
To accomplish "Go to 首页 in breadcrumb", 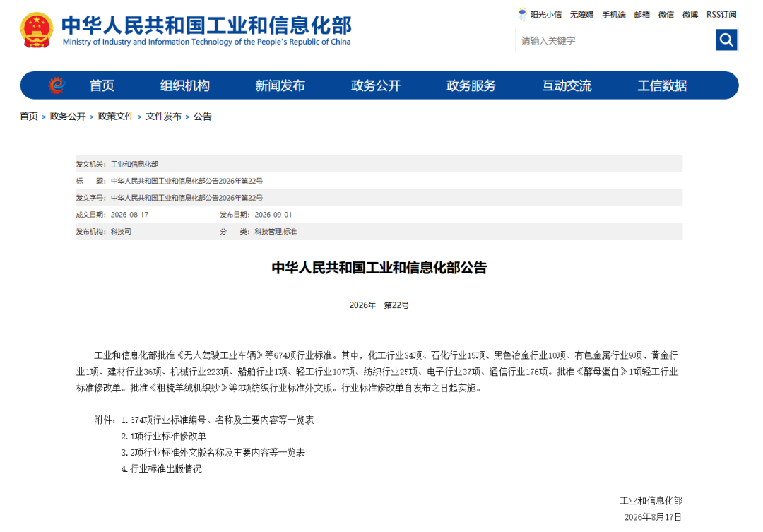I will 29,117.
